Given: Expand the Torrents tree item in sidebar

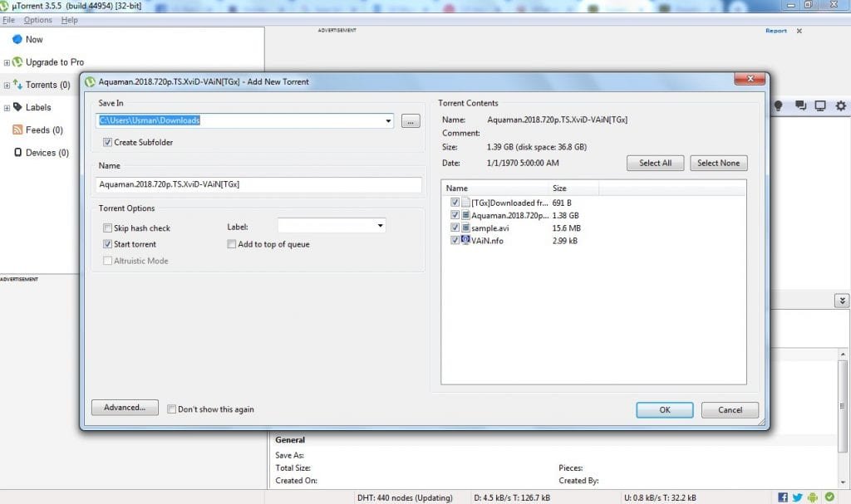Looking at the screenshot, I should pos(7,86).
